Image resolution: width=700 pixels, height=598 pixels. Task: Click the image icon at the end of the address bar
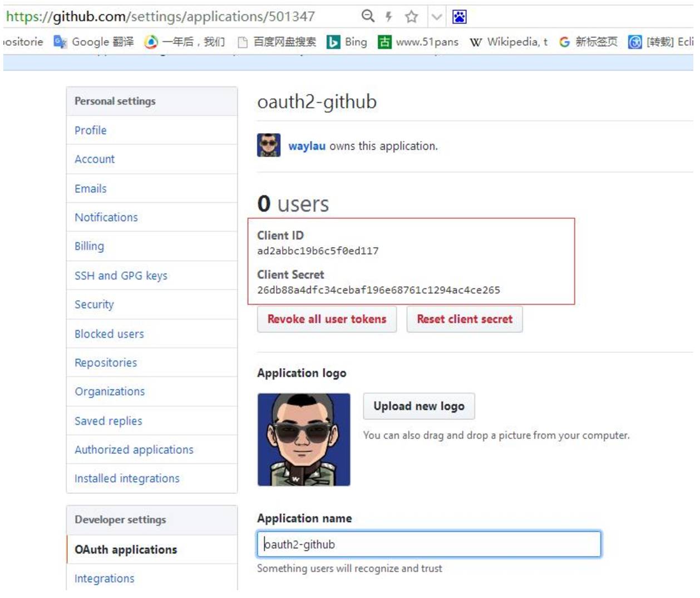click(460, 17)
